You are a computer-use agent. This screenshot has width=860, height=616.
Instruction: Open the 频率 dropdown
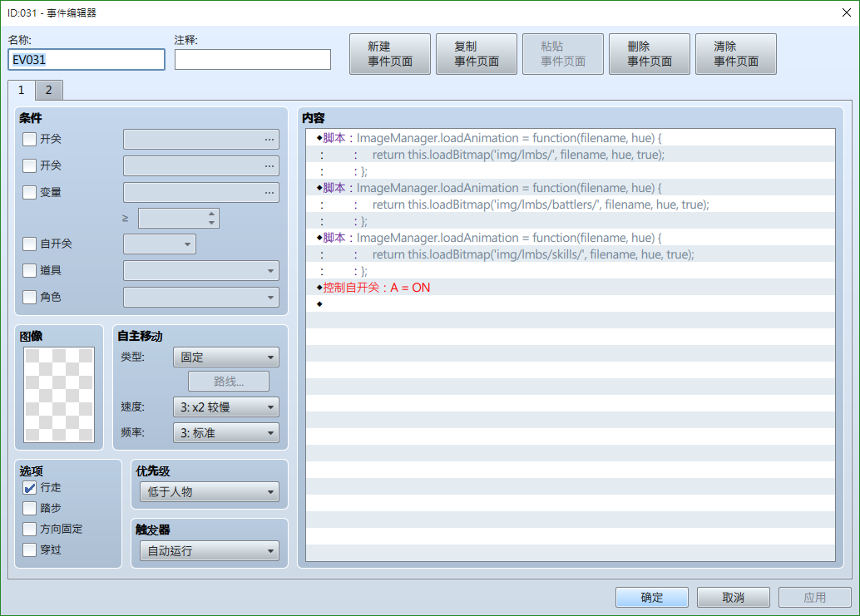click(226, 433)
